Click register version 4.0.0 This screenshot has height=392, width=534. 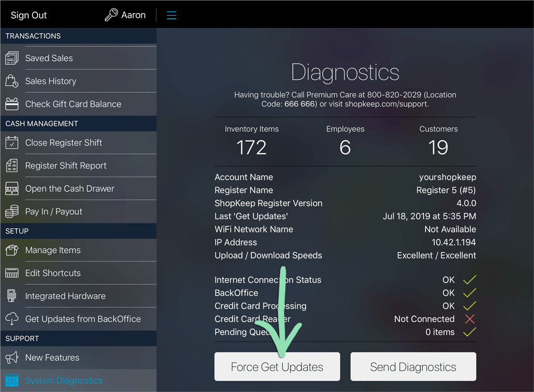pos(466,203)
